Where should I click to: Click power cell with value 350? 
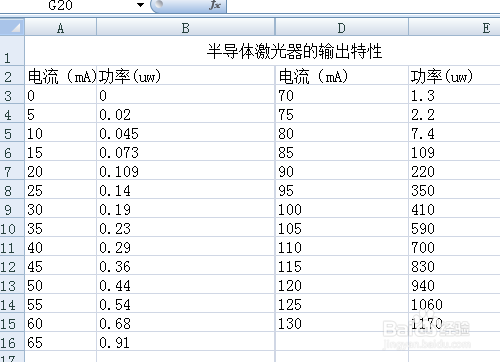pyautogui.click(x=454, y=189)
